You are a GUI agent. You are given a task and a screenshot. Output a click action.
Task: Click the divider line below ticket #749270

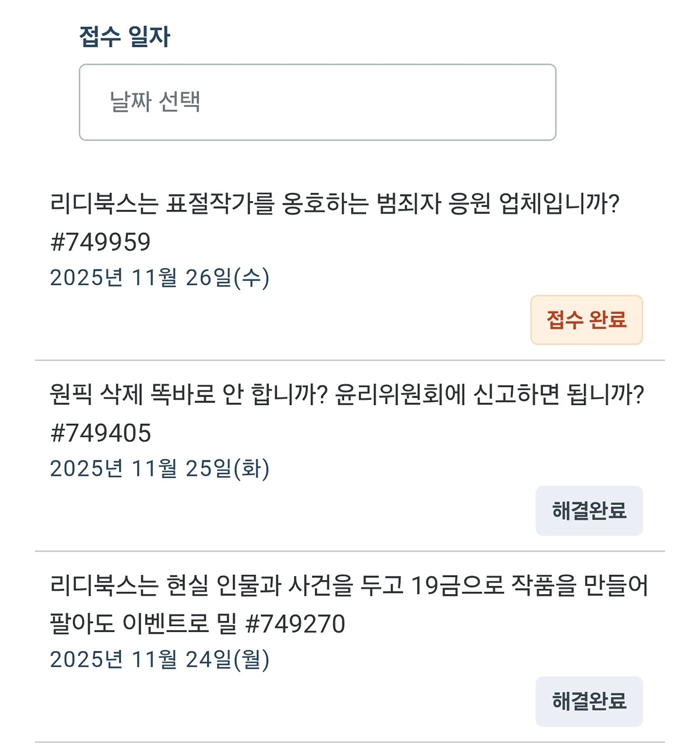click(350, 742)
